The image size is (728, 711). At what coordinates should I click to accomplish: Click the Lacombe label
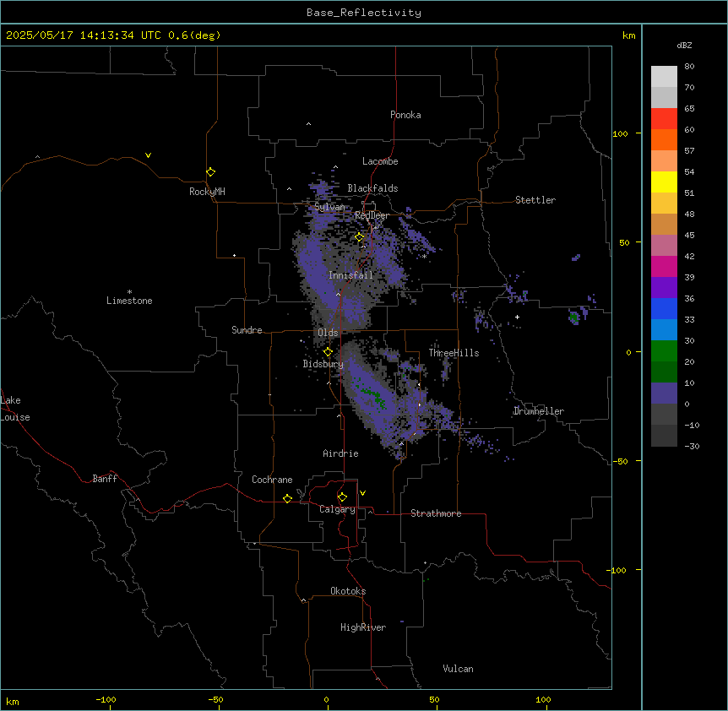(380, 161)
